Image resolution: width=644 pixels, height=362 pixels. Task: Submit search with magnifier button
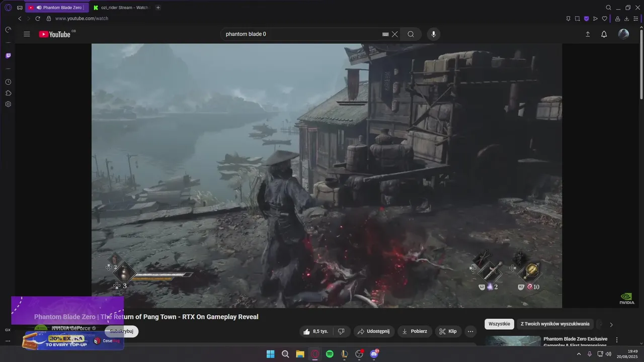click(x=411, y=34)
